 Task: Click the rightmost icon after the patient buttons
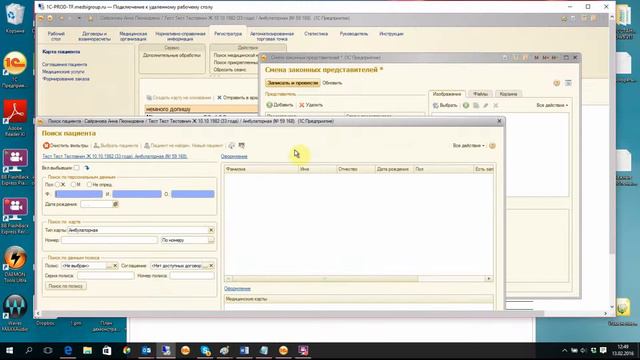coord(242,146)
